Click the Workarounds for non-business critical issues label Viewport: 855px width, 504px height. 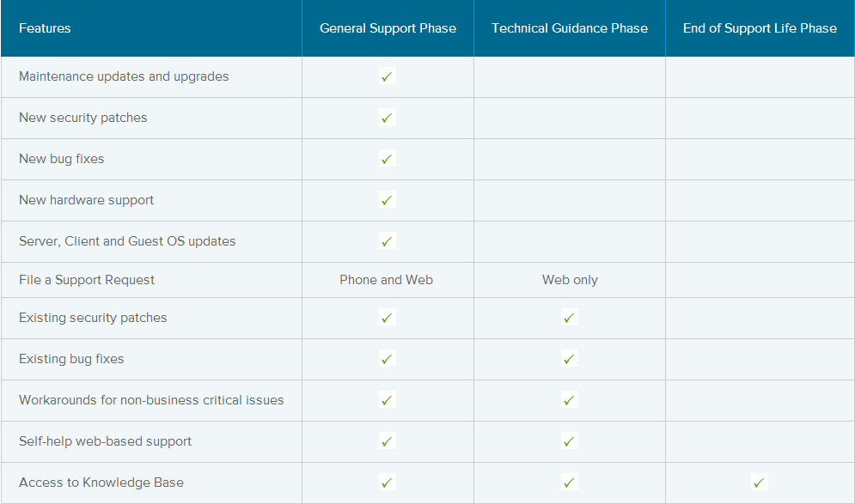[x=151, y=400]
